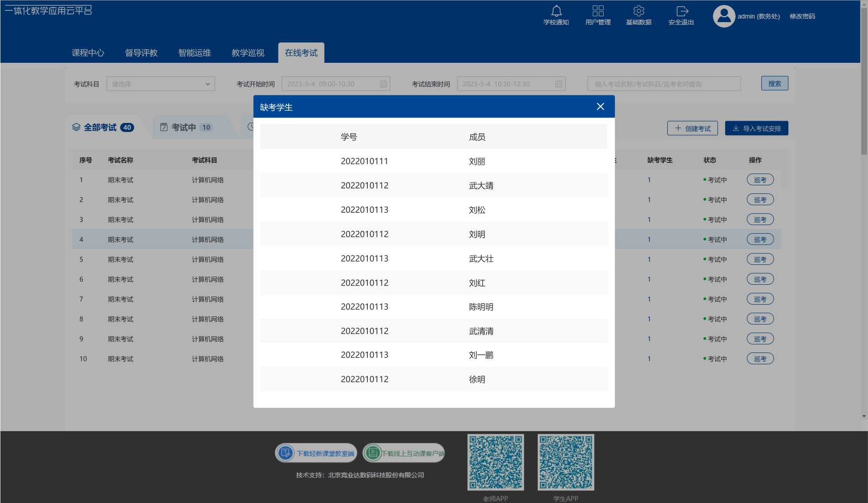Click 考试中 status in row 5
The height and width of the screenshot is (503, 868).
(x=715, y=259)
